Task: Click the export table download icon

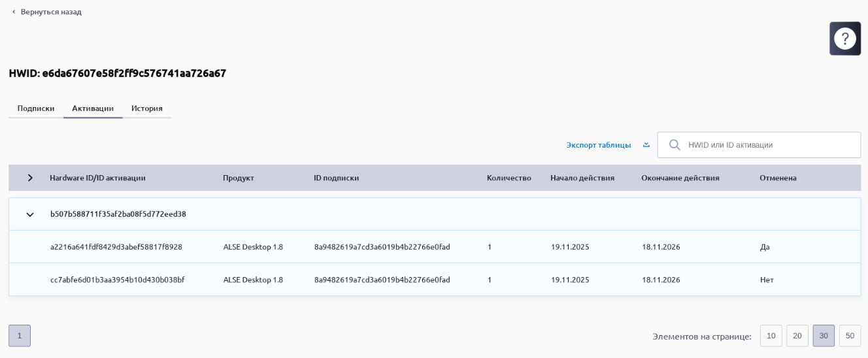Action: (x=646, y=145)
